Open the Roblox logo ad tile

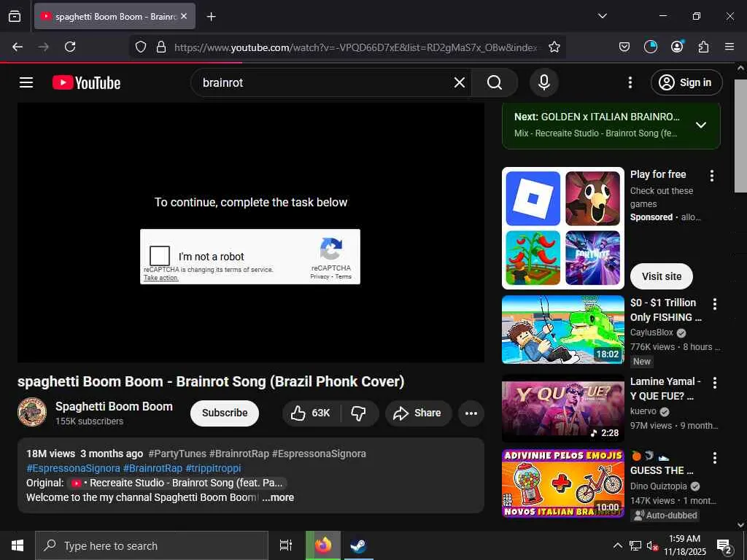(x=533, y=198)
